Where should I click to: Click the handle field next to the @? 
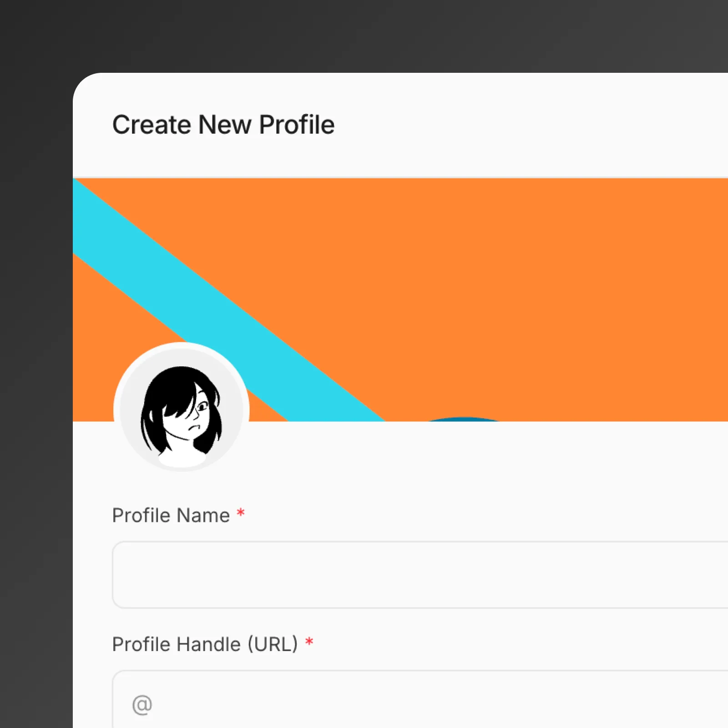click(x=273, y=704)
